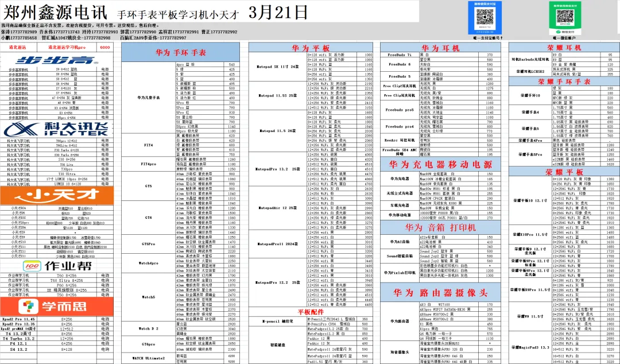Select the 华为平板 section header
The width and height of the screenshot is (620, 364).
pos(311,48)
